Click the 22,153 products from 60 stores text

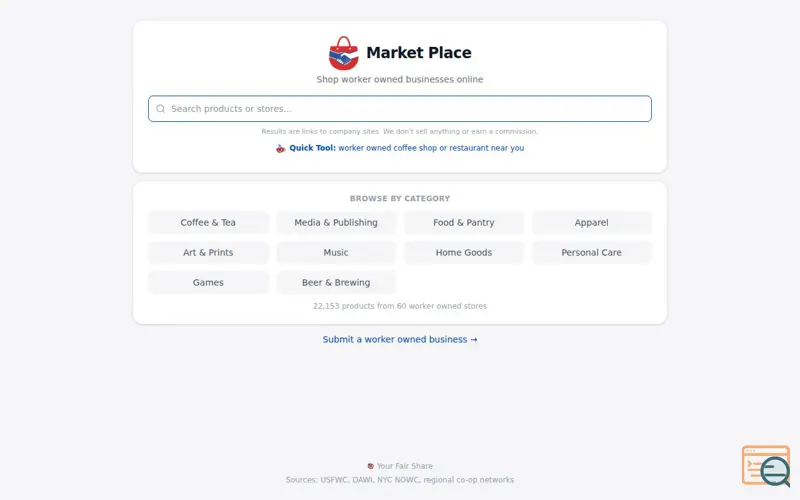400,306
